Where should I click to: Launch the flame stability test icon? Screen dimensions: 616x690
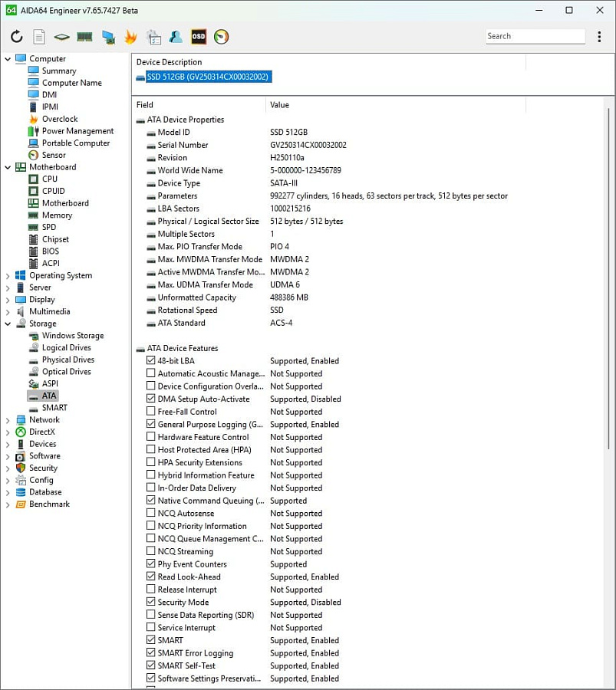click(130, 37)
